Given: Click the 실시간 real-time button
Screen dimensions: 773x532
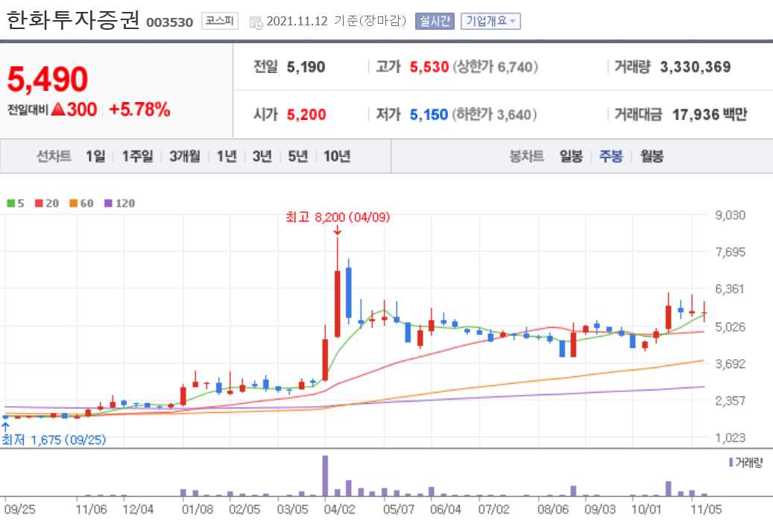Looking at the screenshot, I should [x=435, y=21].
